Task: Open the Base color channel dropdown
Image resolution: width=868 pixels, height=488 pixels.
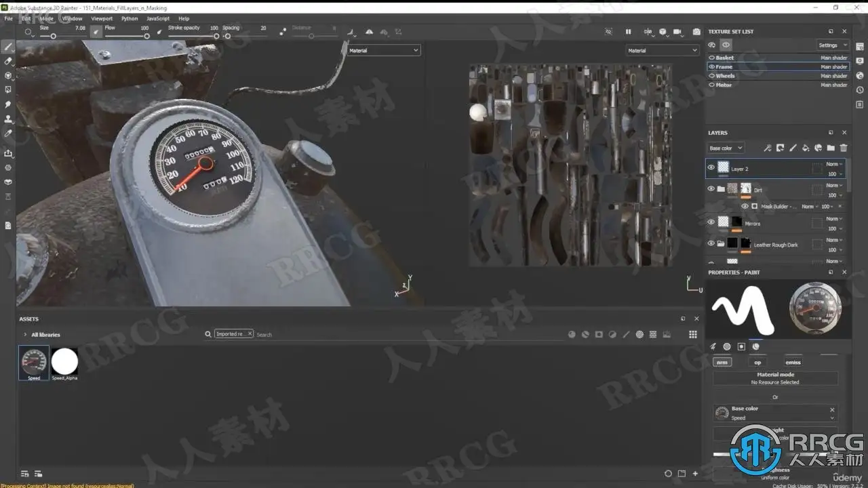Action: point(726,148)
